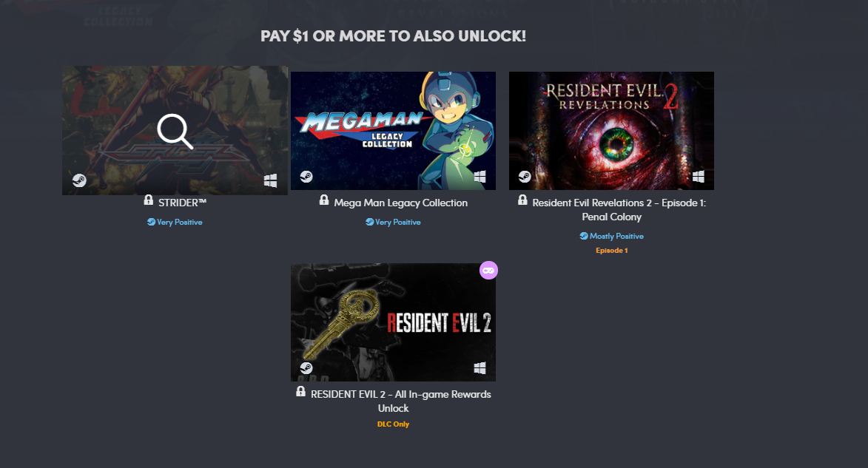Viewport: 868px width, 468px height.
Task: Click the magnifier icon on STRIDER image
Action: 175,132
